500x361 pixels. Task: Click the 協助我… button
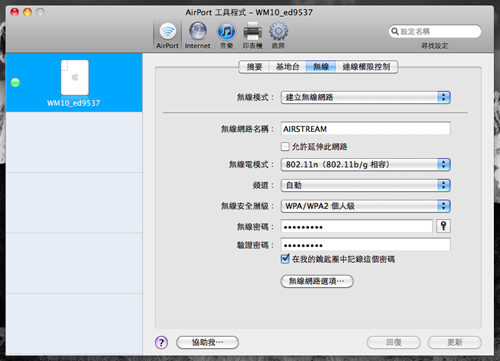pyautogui.click(x=207, y=342)
